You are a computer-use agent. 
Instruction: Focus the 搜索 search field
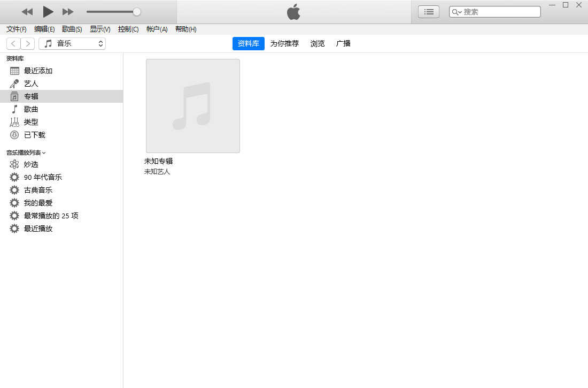click(494, 12)
